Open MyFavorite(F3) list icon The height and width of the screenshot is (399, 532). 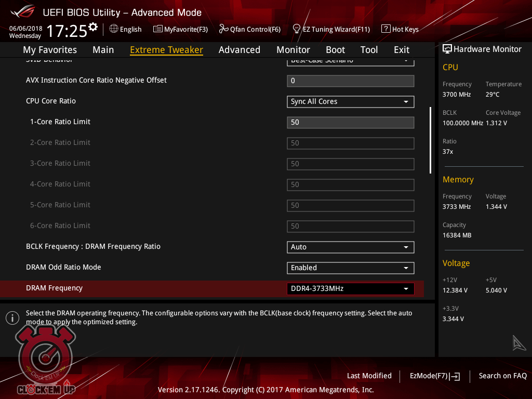coord(158,29)
